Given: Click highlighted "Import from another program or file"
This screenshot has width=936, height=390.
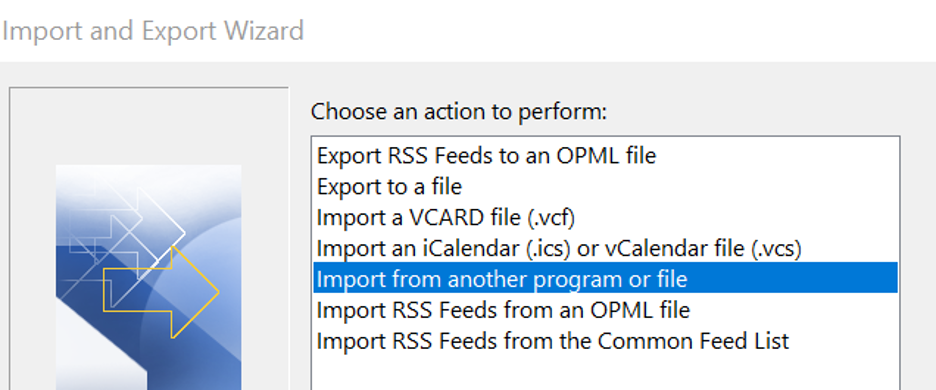Looking at the screenshot, I should [605, 278].
